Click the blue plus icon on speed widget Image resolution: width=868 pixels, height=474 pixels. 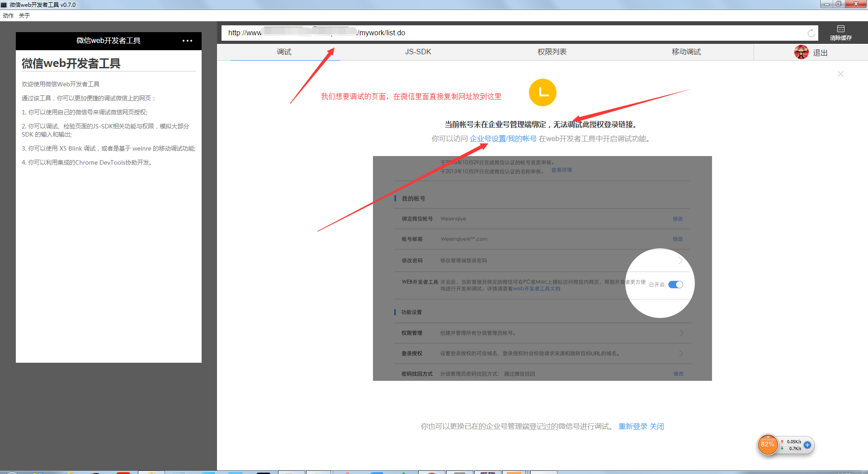(x=807, y=445)
